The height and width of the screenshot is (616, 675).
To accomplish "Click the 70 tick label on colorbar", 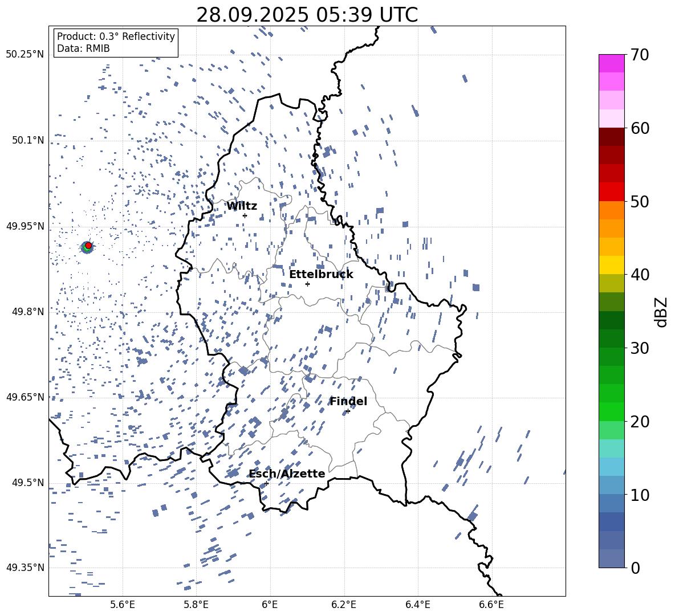I will tap(640, 55).
